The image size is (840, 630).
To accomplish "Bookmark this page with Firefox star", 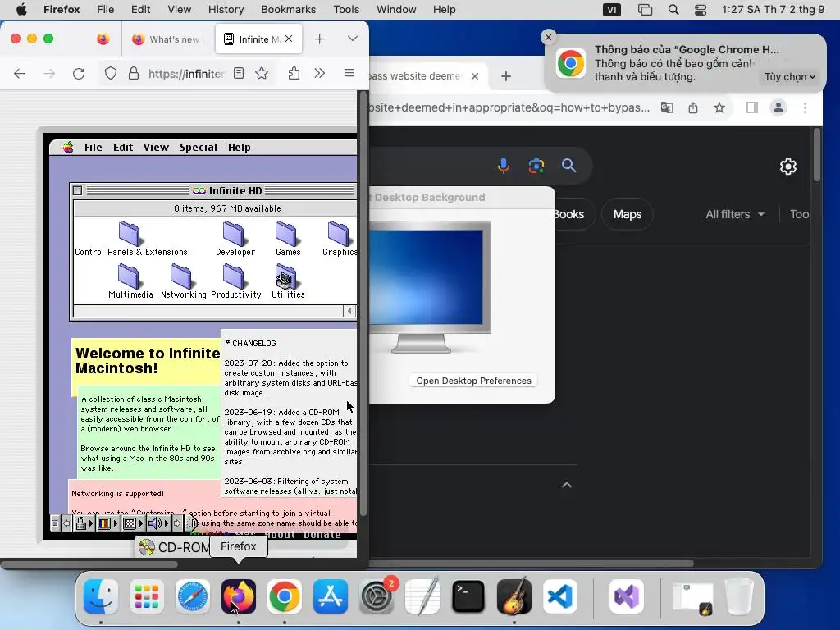I will coord(262,73).
